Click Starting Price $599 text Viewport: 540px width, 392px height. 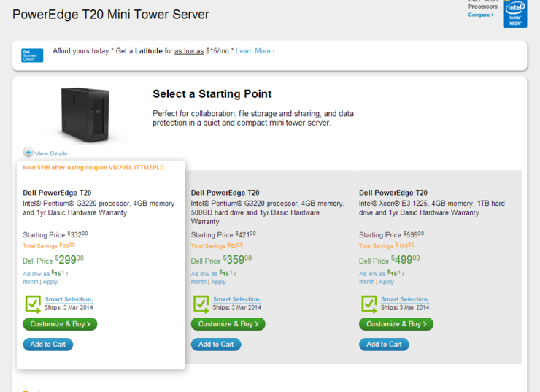click(392, 234)
